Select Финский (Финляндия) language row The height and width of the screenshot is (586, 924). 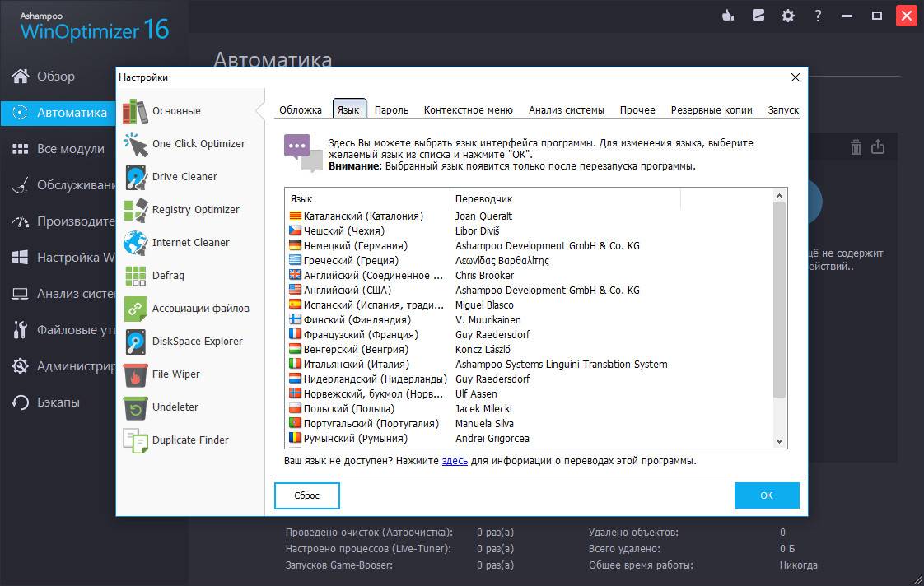coord(529,320)
